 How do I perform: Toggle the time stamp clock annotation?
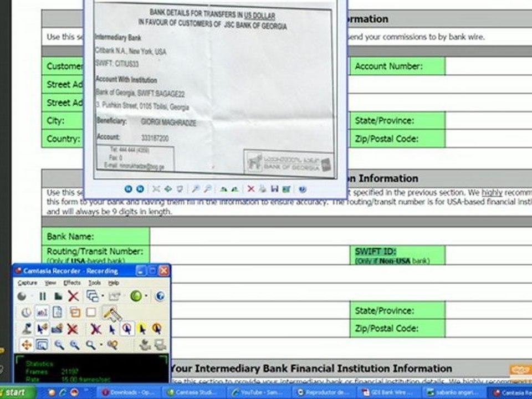pyautogui.click(x=26, y=312)
